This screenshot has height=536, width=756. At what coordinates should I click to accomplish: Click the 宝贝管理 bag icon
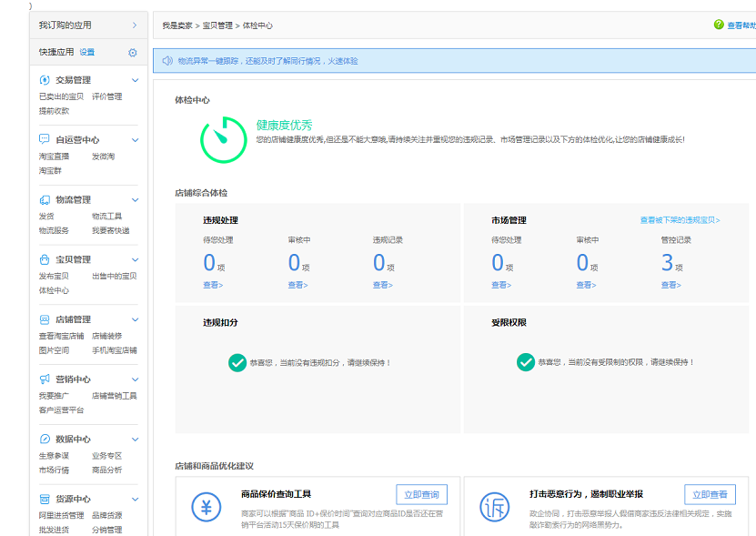tap(45, 259)
